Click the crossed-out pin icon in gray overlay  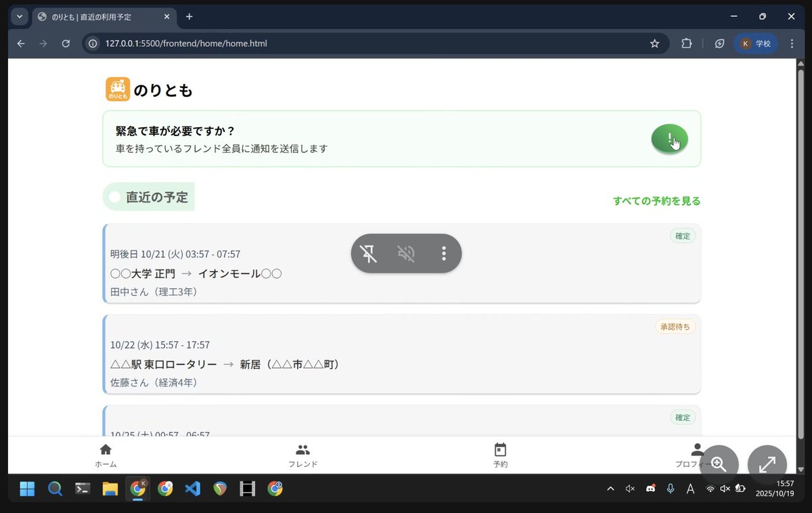tap(368, 254)
